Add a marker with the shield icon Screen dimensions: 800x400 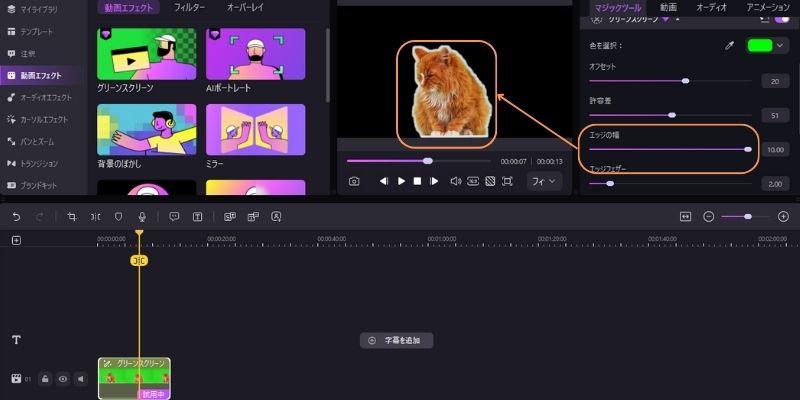click(118, 217)
